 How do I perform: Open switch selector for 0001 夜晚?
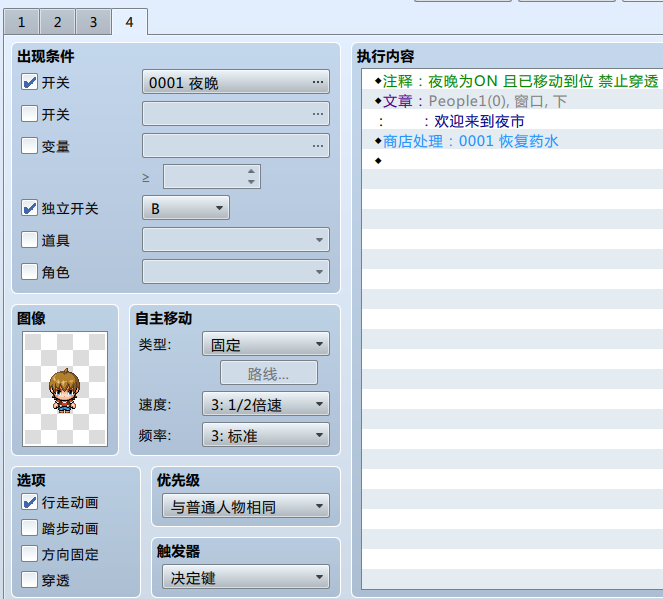(x=236, y=82)
